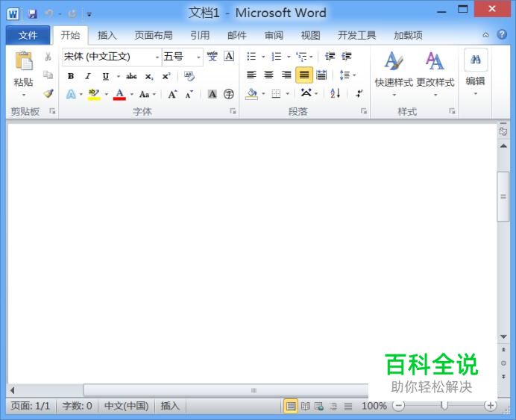The width and height of the screenshot is (516, 420).
Task: Click the zoom slider handle
Action: (x=444, y=406)
